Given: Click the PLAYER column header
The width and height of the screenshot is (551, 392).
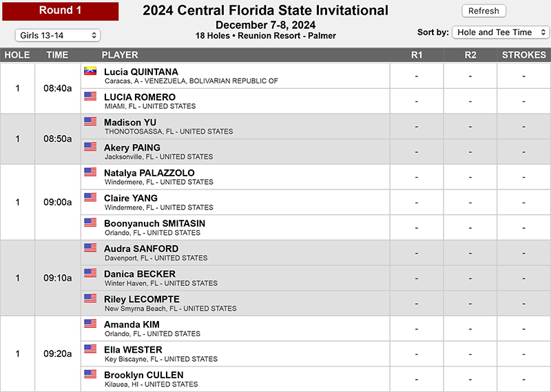Looking at the screenshot, I should [120, 55].
